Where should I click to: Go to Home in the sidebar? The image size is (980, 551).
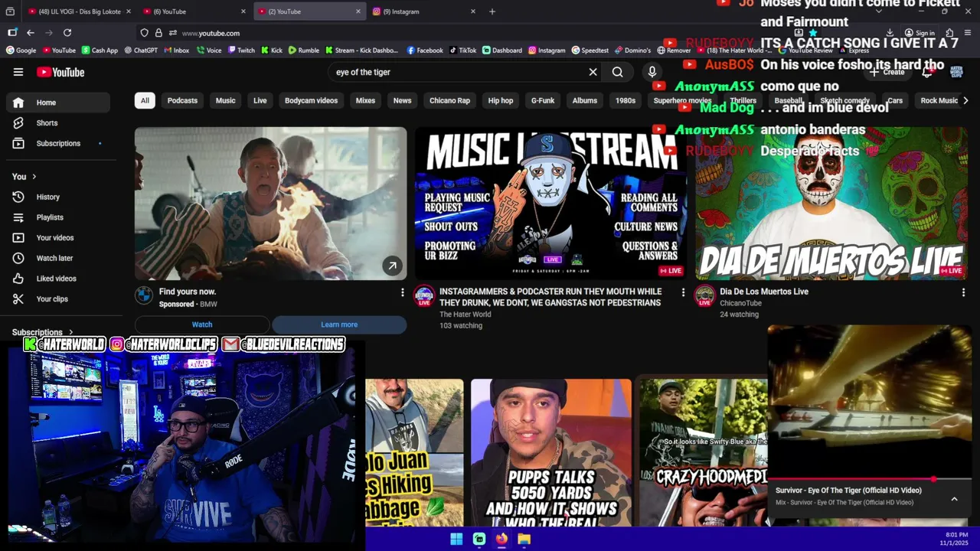58,103
